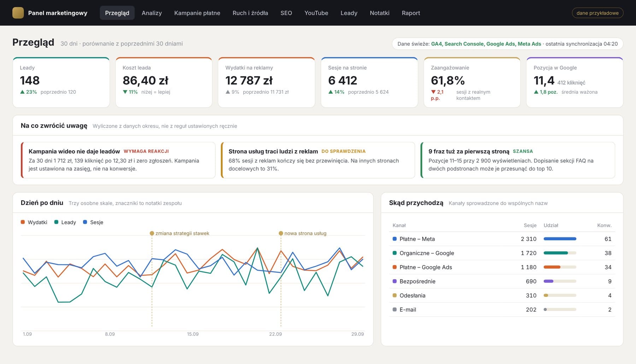This screenshot has height=364, width=636.
Task: Open the Kampania wideo nie daje leadów alert
Action: [118, 160]
